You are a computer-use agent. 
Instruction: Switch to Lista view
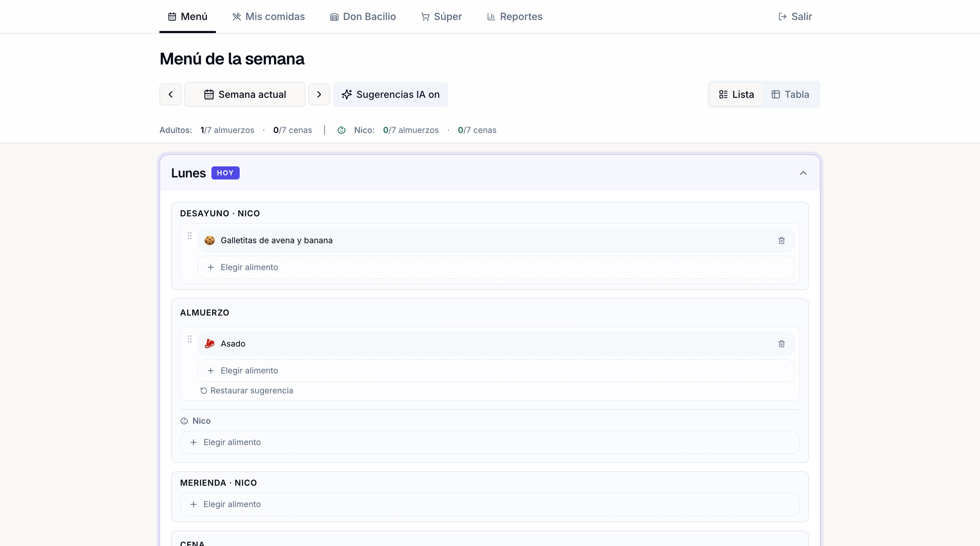[x=736, y=94]
